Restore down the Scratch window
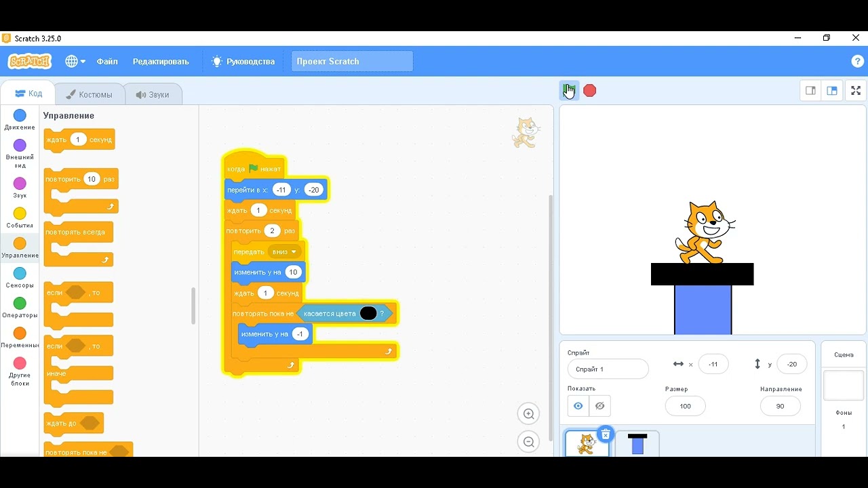This screenshot has height=488, width=868. pos(827,38)
